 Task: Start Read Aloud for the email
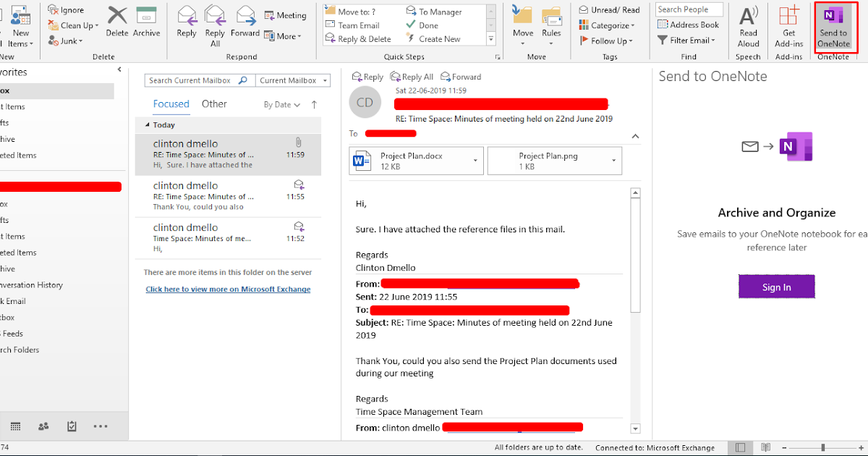point(748,27)
